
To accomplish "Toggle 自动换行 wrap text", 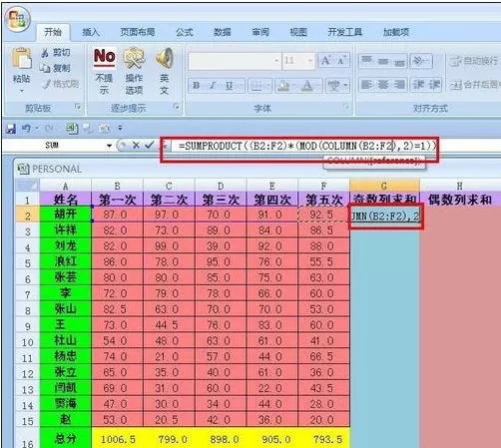I will pos(474,61).
